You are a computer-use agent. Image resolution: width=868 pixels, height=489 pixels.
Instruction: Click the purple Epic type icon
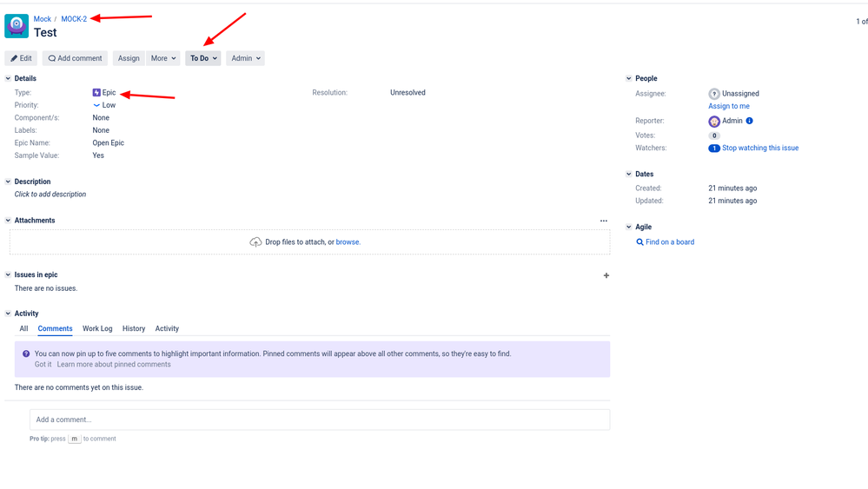(x=96, y=92)
